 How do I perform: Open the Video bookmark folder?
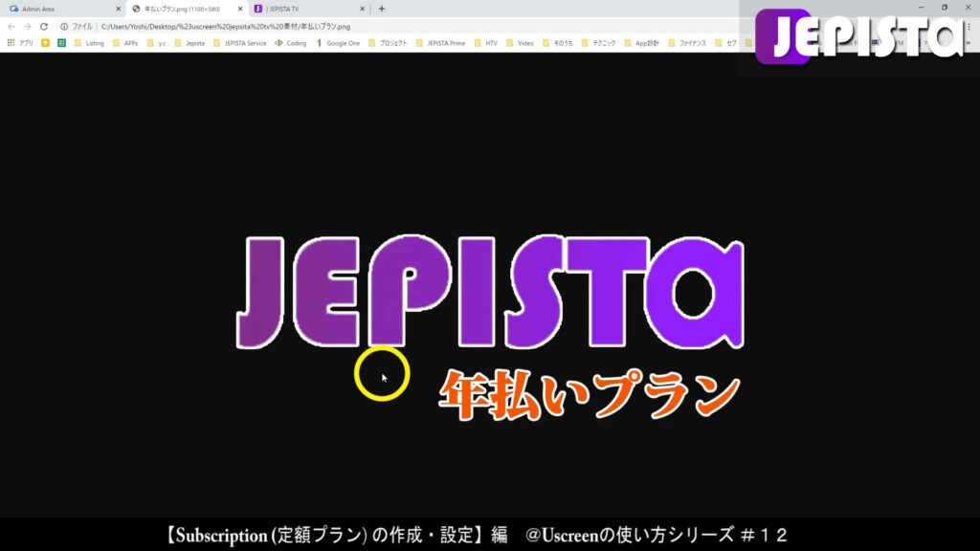(x=520, y=43)
